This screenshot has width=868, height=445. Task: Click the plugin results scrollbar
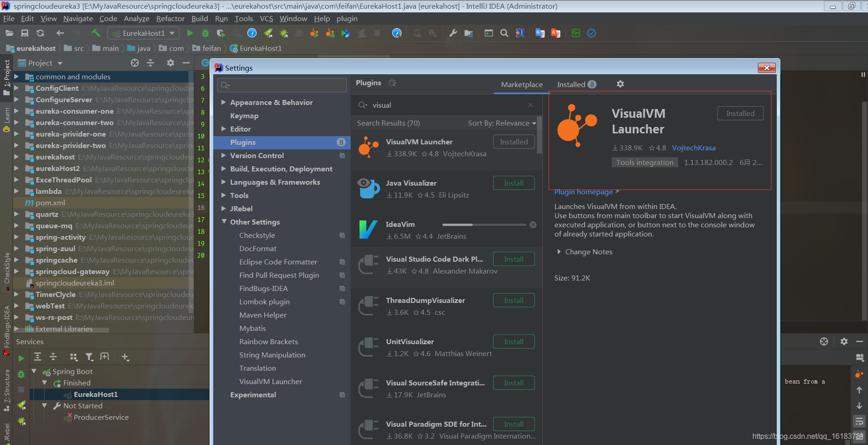[x=540, y=134]
